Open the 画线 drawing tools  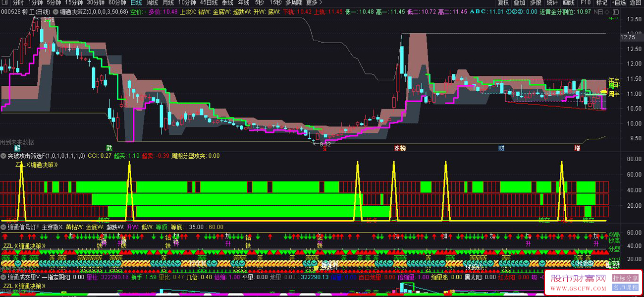point(568,2)
